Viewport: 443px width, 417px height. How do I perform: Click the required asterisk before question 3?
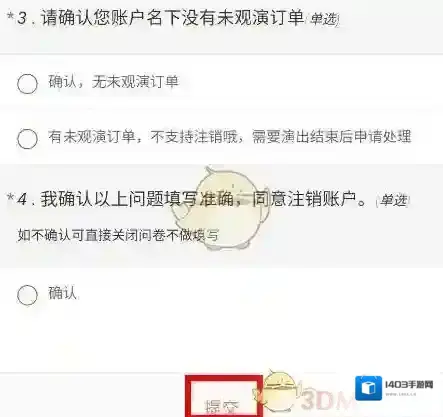[11, 16]
